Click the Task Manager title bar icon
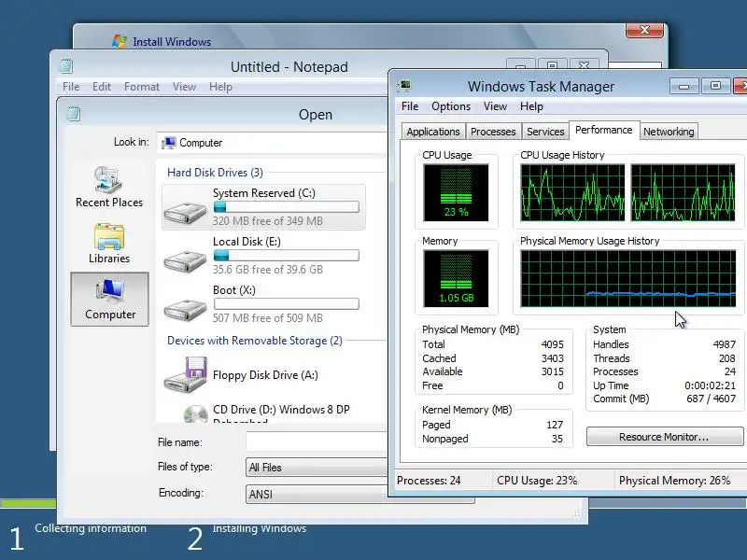 point(405,86)
